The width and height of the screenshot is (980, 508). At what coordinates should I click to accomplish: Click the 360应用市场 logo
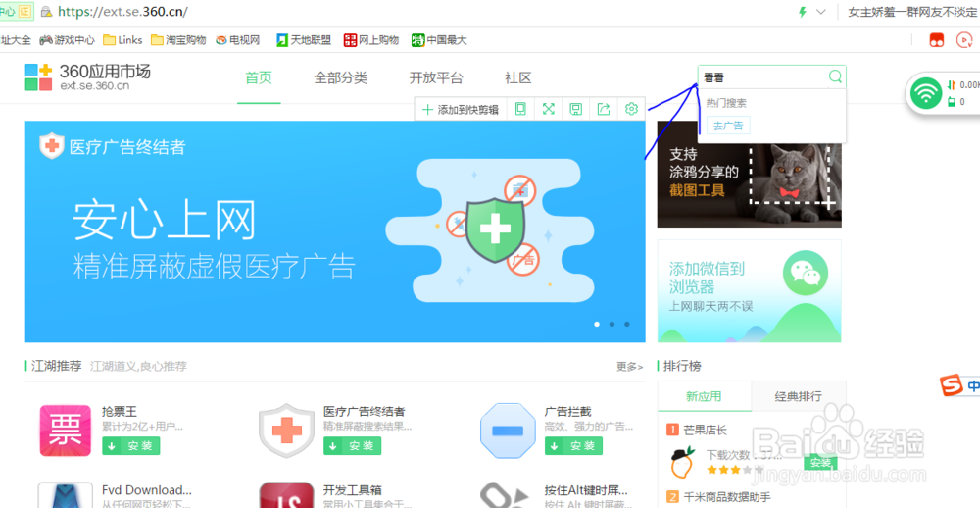click(x=87, y=76)
